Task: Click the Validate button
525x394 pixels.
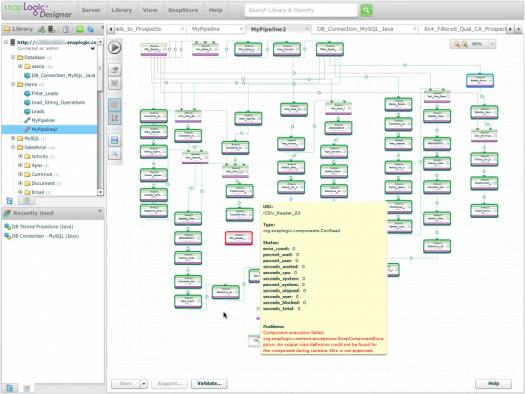Action: (x=209, y=384)
